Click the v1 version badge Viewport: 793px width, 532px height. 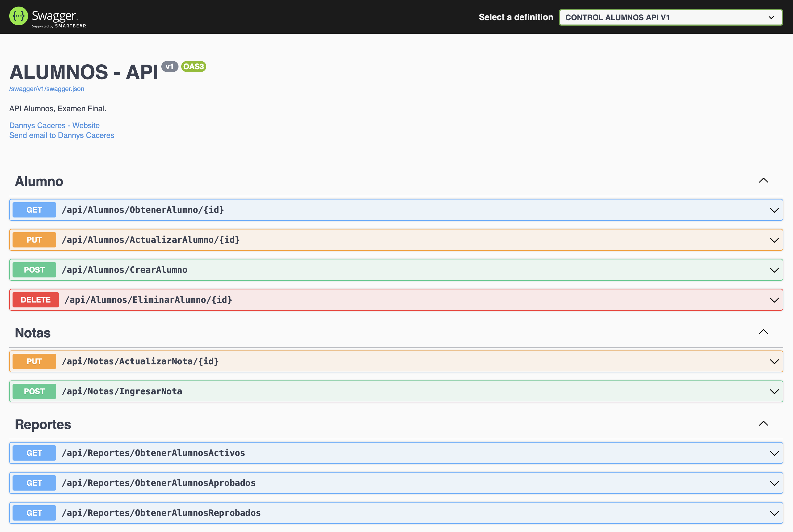pyautogui.click(x=170, y=66)
